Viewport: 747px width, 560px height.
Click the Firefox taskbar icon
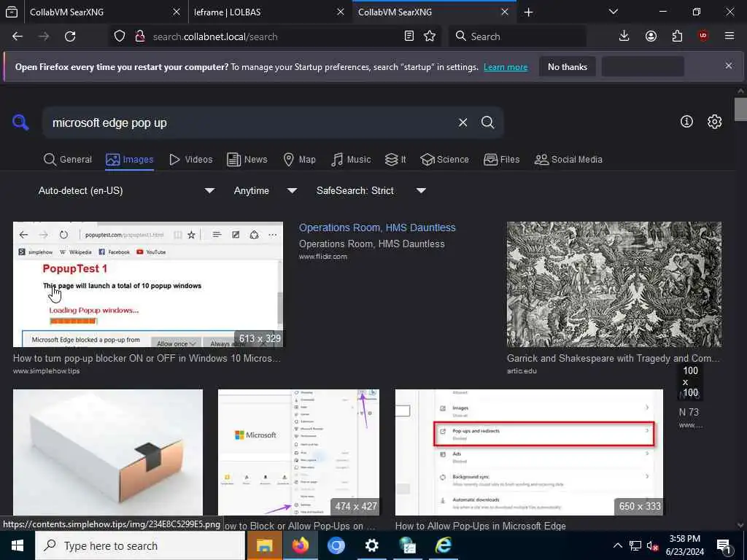coord(300,545)
